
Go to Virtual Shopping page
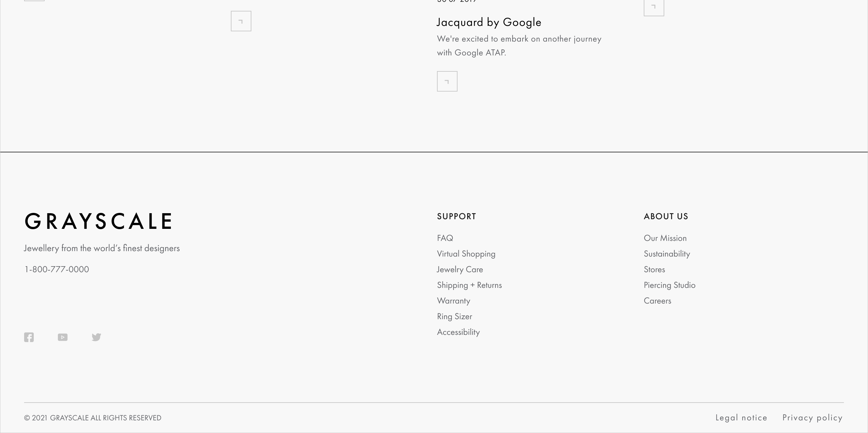pos(466,254)
